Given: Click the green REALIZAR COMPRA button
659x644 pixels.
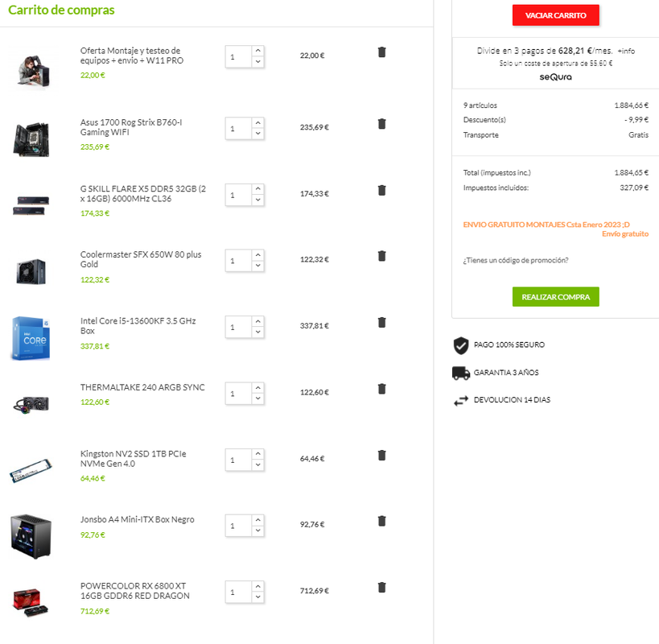Looking at the screenshot, I should 556,297.
